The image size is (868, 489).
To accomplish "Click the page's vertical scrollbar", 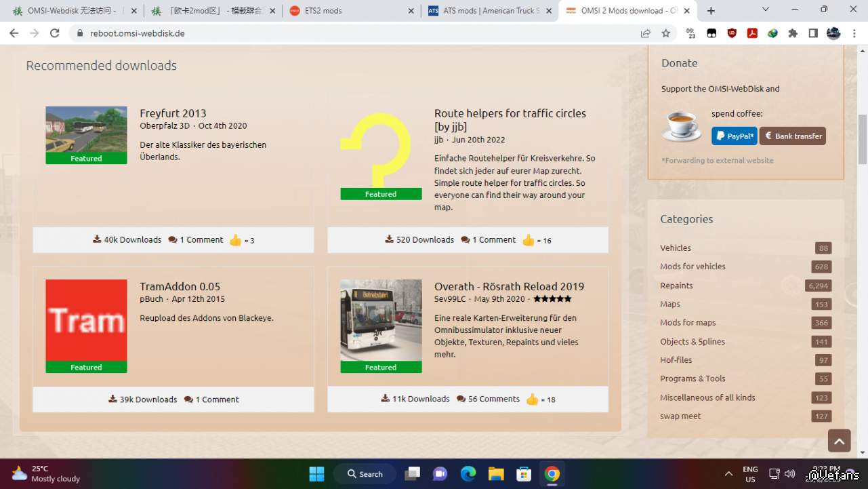I will [x=863, y=139].
